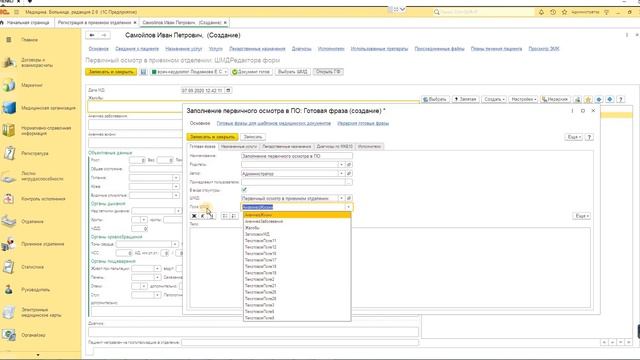This screenshot has width=640, height=360.
Task: Open the history clock icon
Action: click(x=553, y=12)
